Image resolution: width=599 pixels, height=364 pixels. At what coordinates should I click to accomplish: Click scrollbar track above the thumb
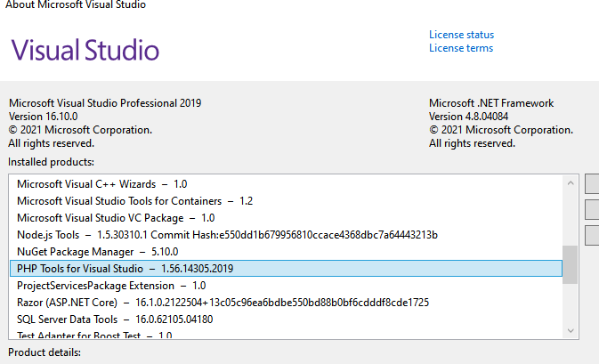pos(570,218)
